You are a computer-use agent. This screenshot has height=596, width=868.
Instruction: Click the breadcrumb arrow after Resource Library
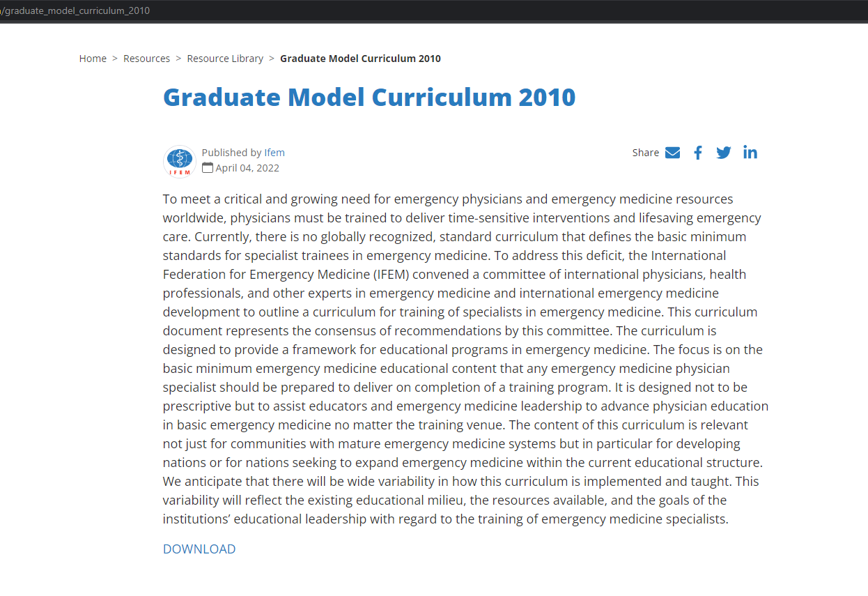pyautogui.click(x=272, y=59)
